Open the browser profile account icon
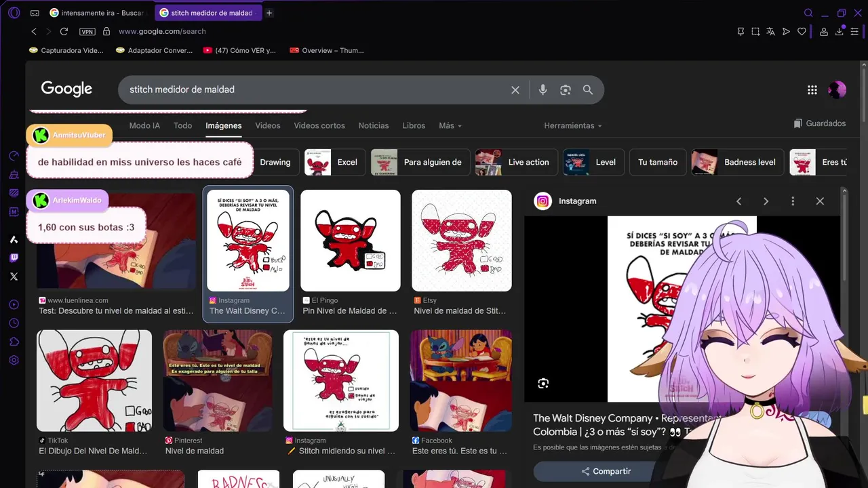Image resolution: width=868 pixels, height=488 pixels. point(824,32)
